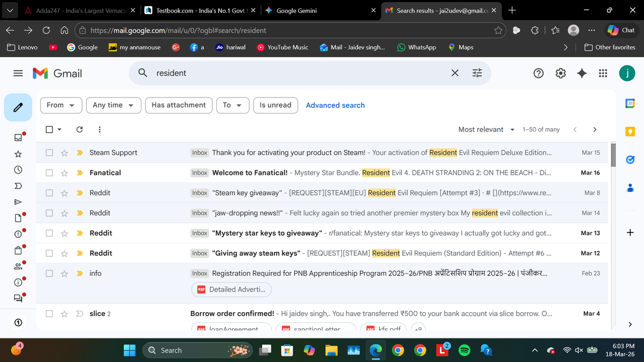Open the 'Most relevant' sort dropdown
Screen dimensions: 644x362
486,129
